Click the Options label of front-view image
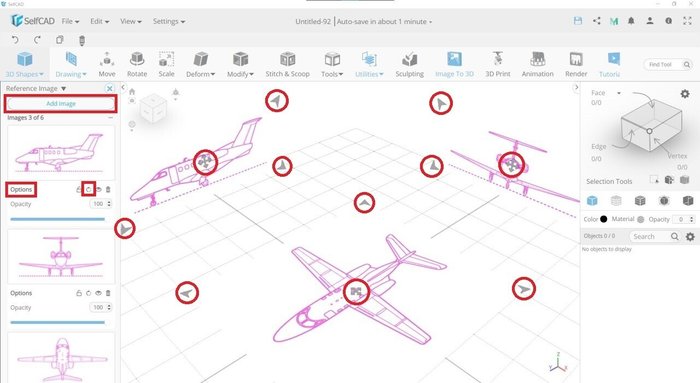Screen dimensions: 700x383 pos(21,293)
